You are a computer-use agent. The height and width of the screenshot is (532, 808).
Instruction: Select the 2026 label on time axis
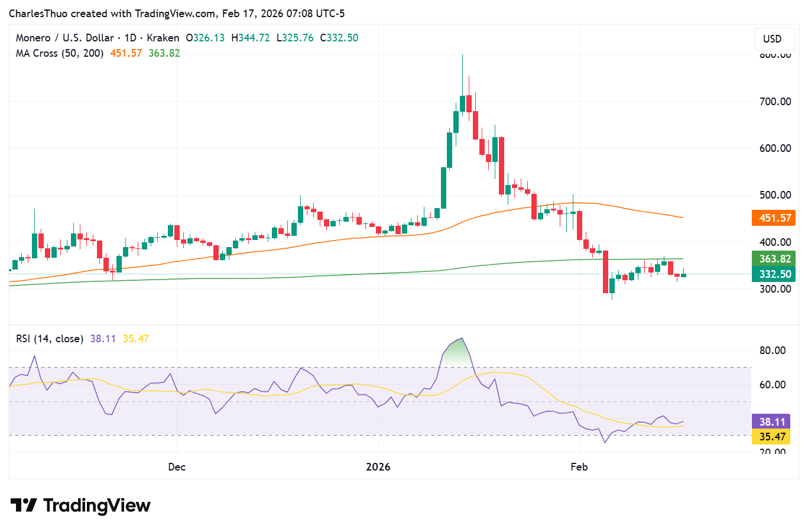(x=378, y=466)
